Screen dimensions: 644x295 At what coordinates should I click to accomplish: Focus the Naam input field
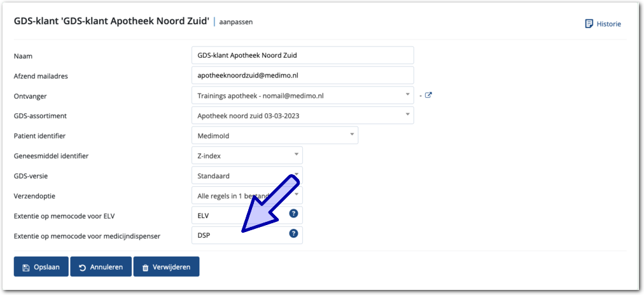pos(302,55)
